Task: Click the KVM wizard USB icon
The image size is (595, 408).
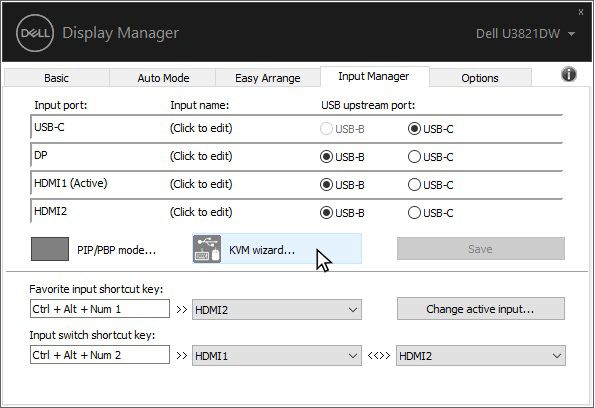Action: (207, 249)
